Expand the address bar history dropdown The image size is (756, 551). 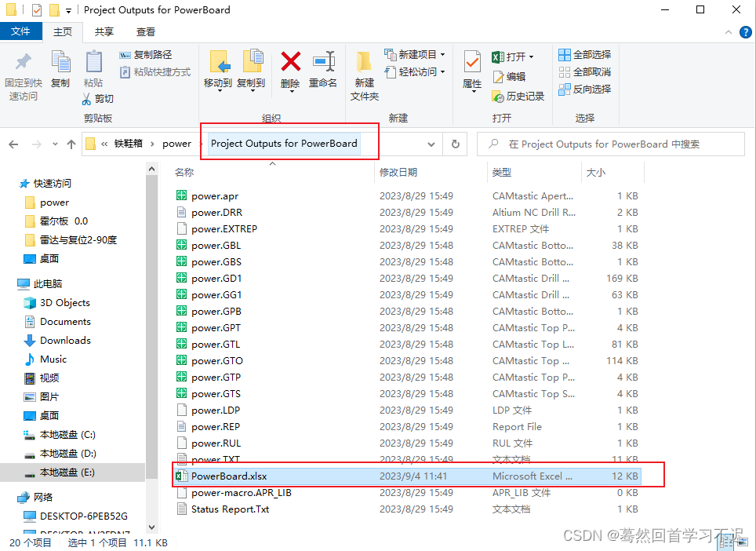tap(431, 144)
